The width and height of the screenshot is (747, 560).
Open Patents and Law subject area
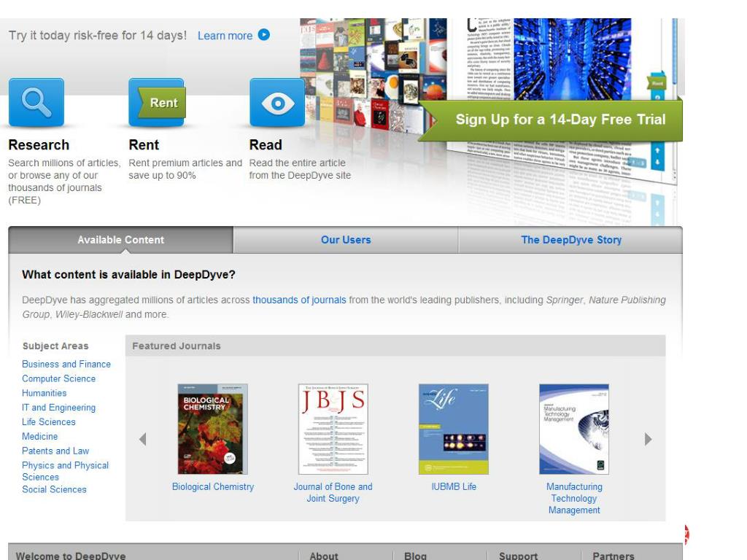55,451
